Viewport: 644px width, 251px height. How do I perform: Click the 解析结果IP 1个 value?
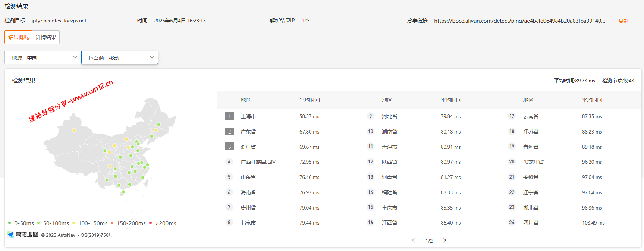click(x=305, y=21)
